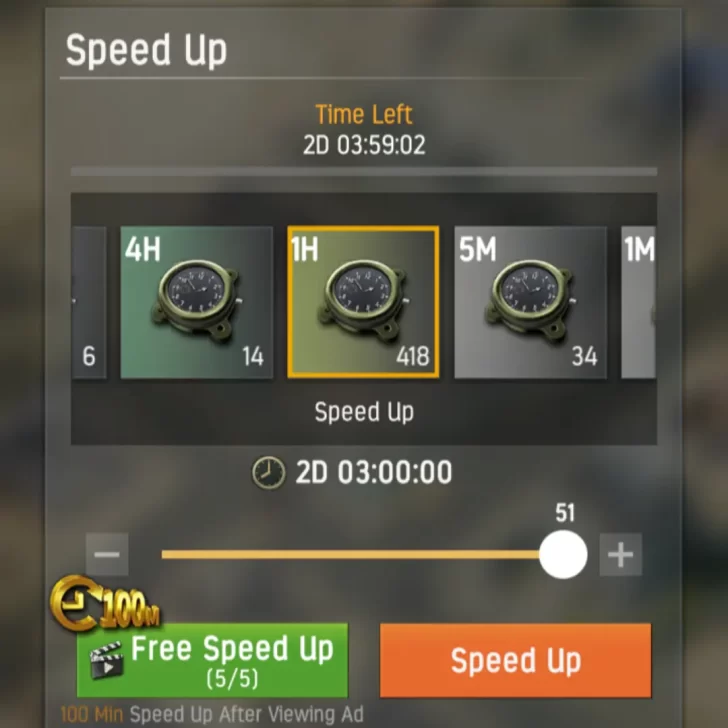Tap the orange Speed Up button
The height and width of the screenshot is (728, 728).
[515, 660]
